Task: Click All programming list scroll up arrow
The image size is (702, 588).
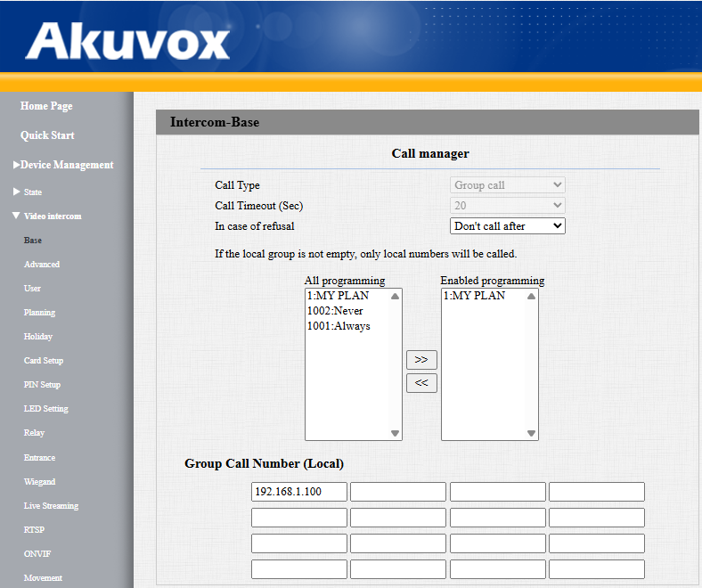Action: 395,297
